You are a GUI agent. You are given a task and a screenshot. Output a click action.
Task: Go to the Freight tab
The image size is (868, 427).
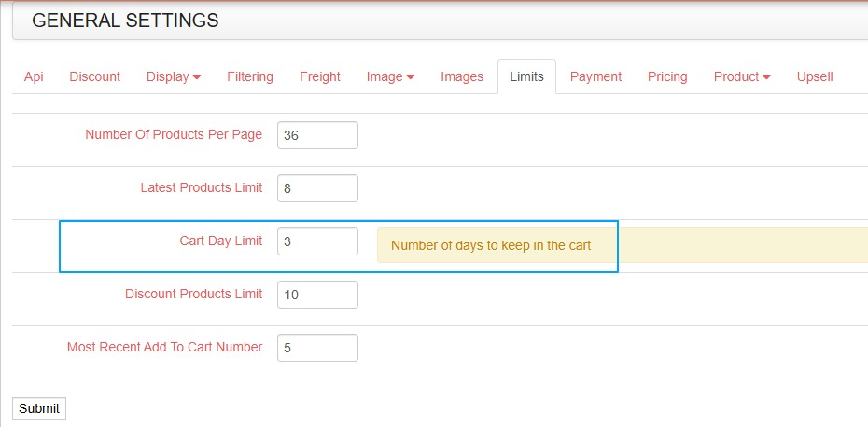point(320,76)
